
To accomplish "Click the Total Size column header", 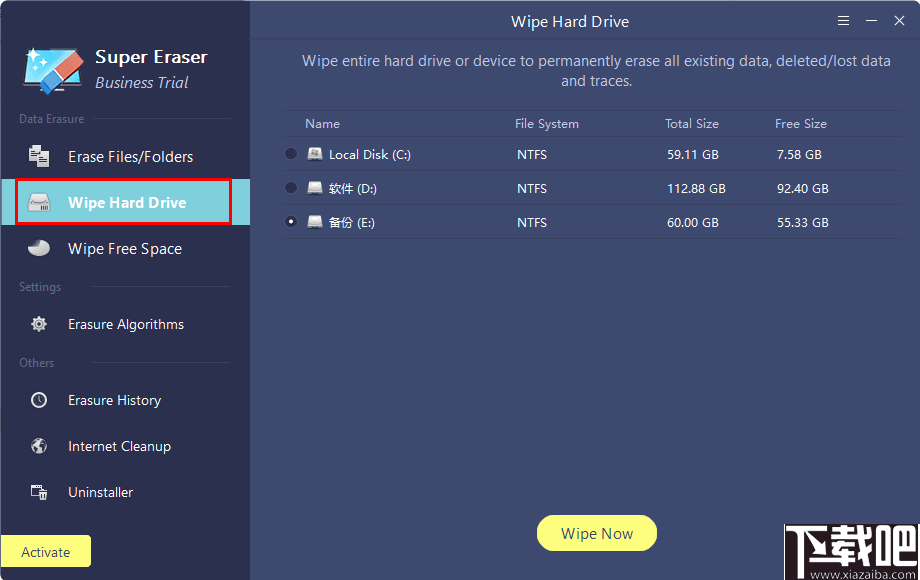I will tap(692, 124).
